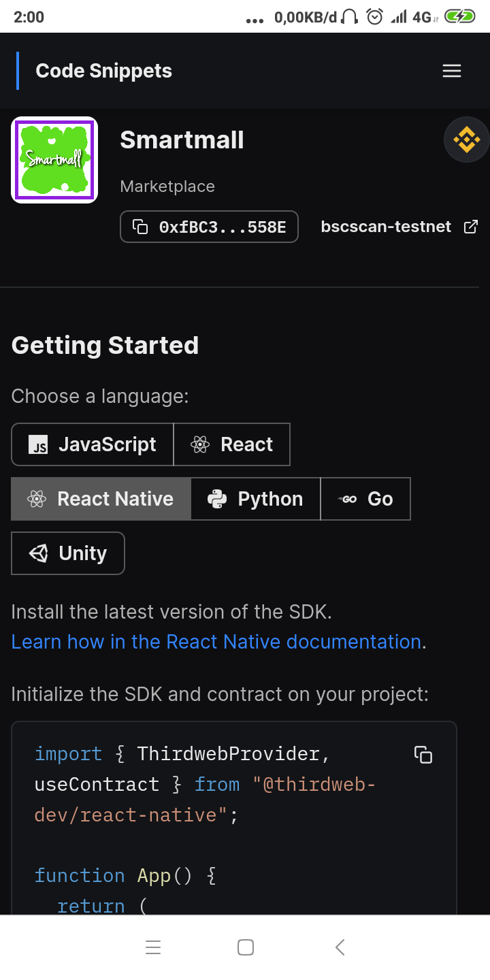This screenshot has height=980, width=490.
Task: Tap the Android recent apps button
Action: coord(153,947)
